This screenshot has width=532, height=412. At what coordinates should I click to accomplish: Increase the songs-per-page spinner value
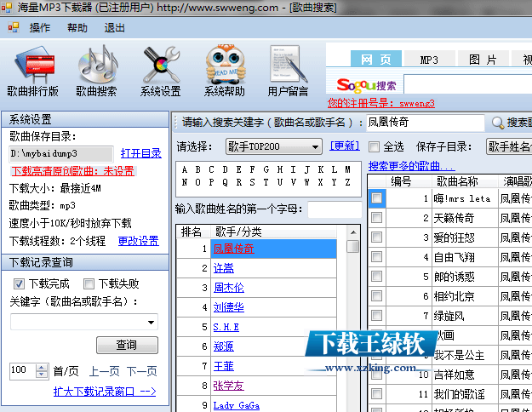[x=42, y=368]
